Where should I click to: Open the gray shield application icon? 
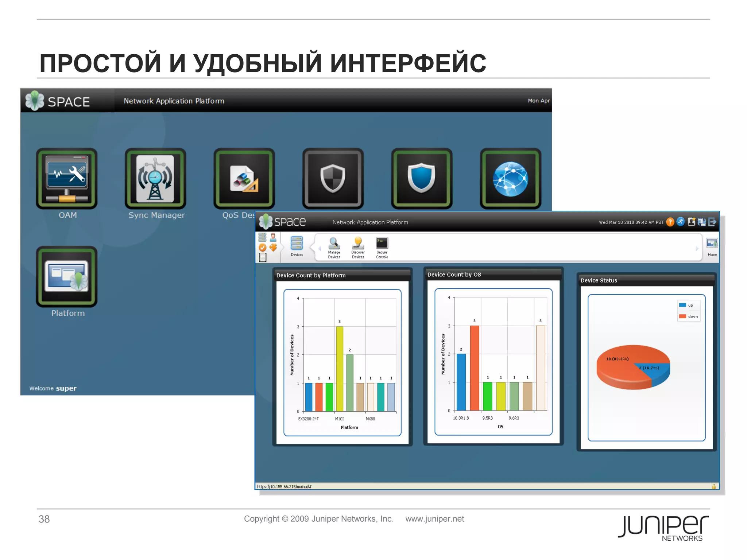pos(333,178)
